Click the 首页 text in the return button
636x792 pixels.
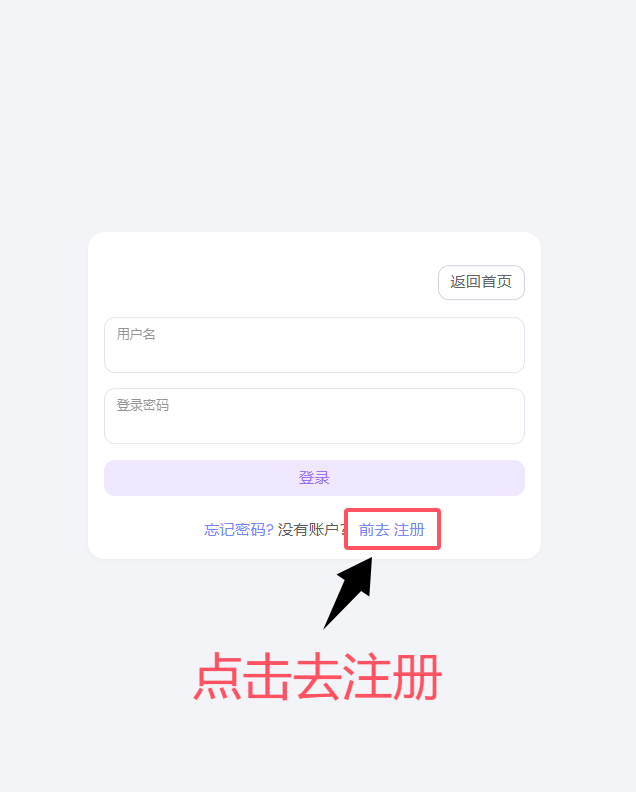point(497,282)
